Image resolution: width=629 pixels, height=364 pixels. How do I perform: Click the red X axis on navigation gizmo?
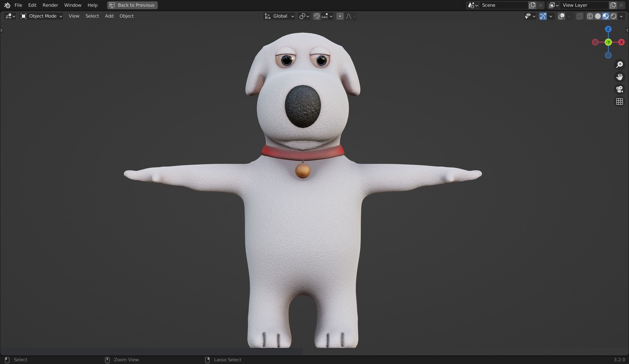click(x=621, y=42)
